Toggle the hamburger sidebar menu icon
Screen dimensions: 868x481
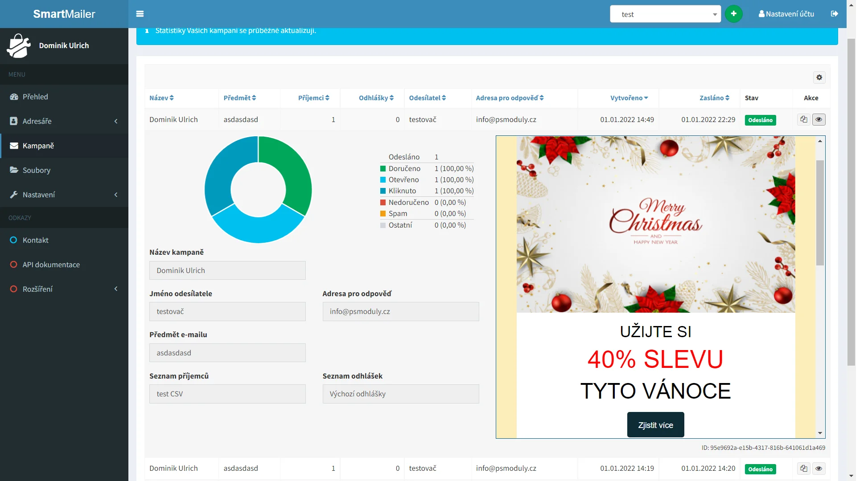click(x=140, y=14)
